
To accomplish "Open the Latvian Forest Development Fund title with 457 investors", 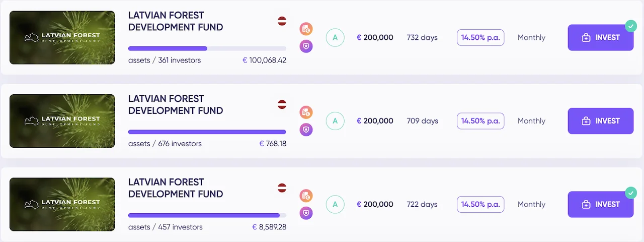I will click(176, 188).
